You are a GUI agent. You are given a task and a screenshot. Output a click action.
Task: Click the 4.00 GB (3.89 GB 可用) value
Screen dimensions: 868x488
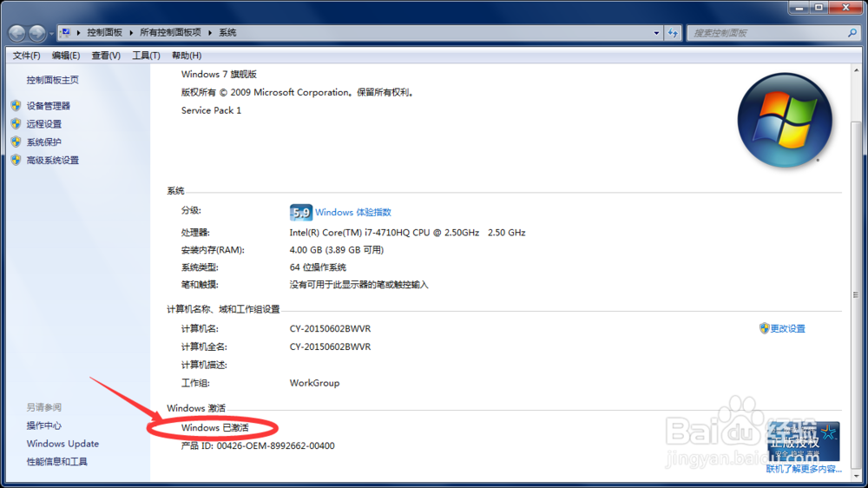tap(337, 250)
